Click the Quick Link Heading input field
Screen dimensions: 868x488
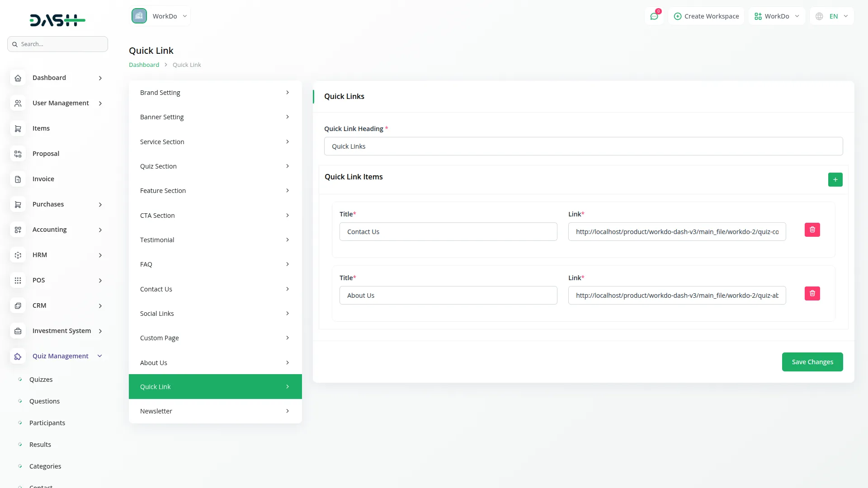pos(583,146)
